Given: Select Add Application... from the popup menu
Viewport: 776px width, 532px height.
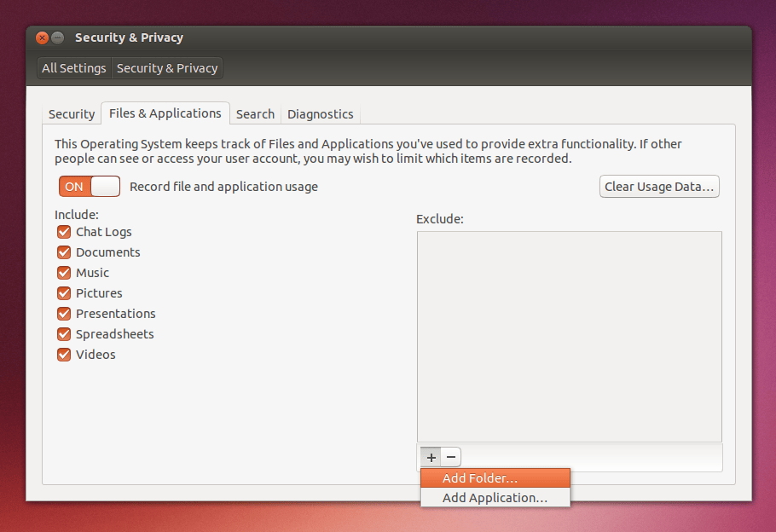Looking at the screenshot, I should (495, 498).
